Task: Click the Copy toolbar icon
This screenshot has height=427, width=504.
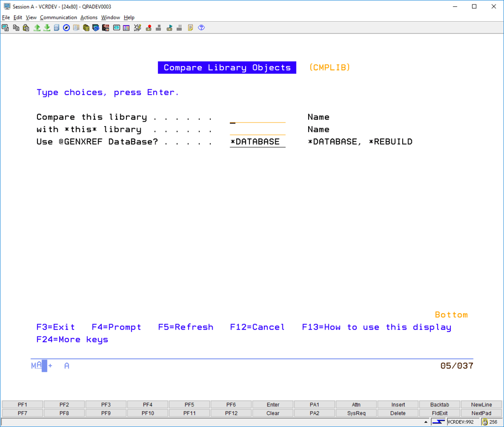Action: tap(16, 28)
